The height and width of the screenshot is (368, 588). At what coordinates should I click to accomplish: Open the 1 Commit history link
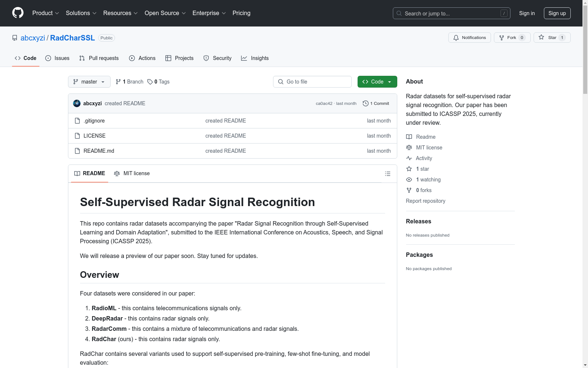click(x=376, y=103)
